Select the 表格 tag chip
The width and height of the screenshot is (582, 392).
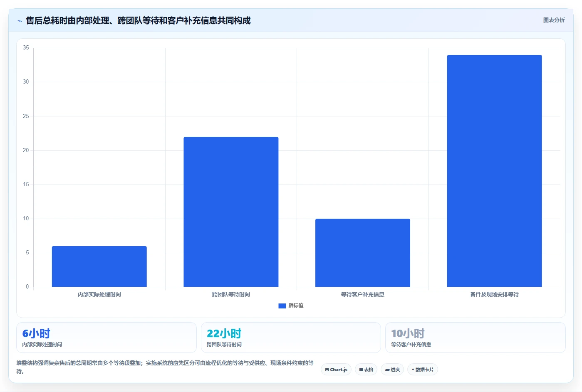coord(366,370)
